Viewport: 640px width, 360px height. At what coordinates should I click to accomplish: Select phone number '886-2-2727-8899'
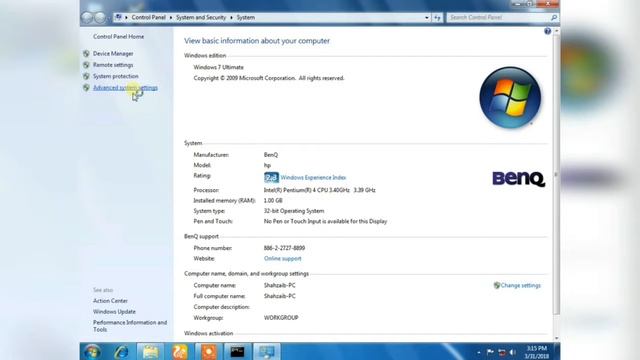coord(284,248)
